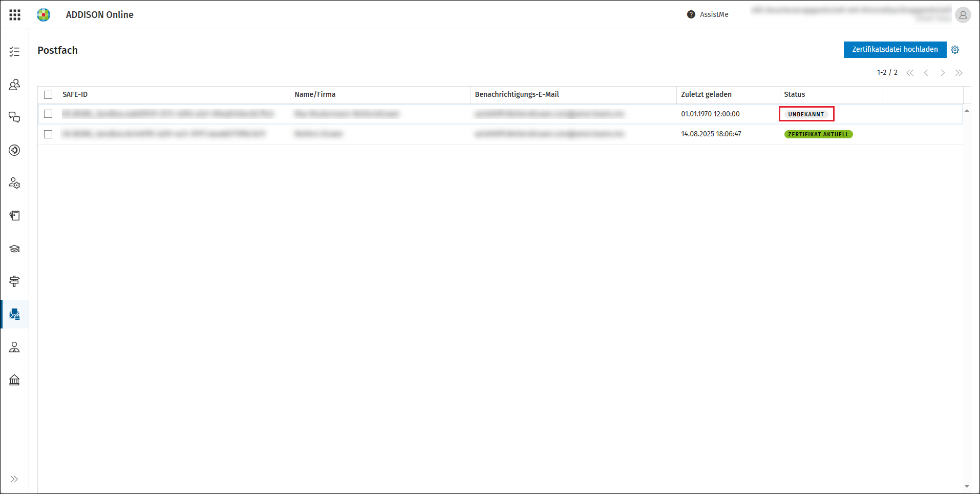Sort by SAFE-ID column header
Screen dimensions: 980x494
75,94
